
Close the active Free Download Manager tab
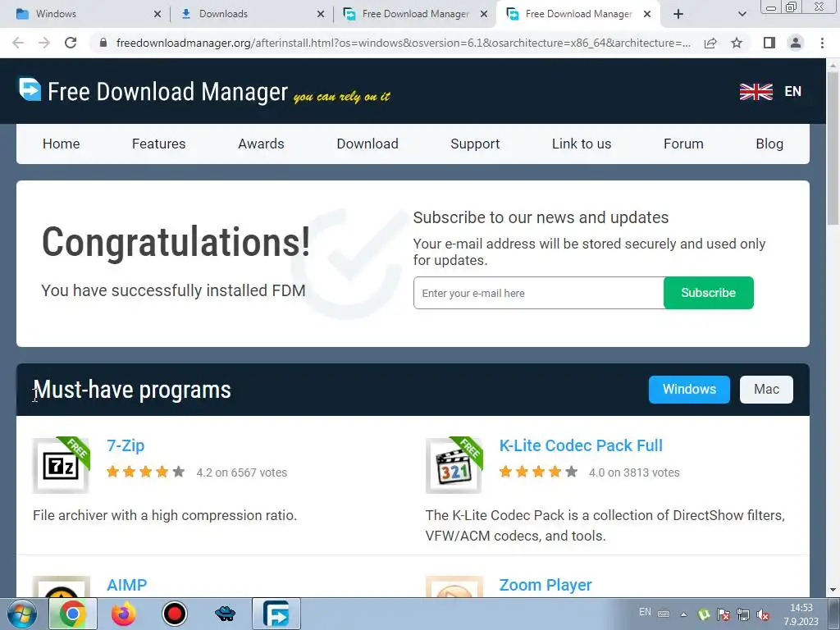647,14
